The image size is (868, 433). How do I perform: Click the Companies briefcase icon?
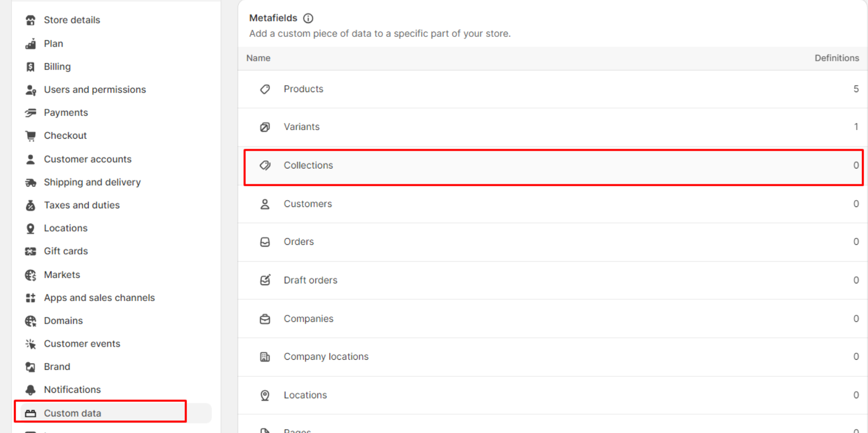tap(265, 319)
